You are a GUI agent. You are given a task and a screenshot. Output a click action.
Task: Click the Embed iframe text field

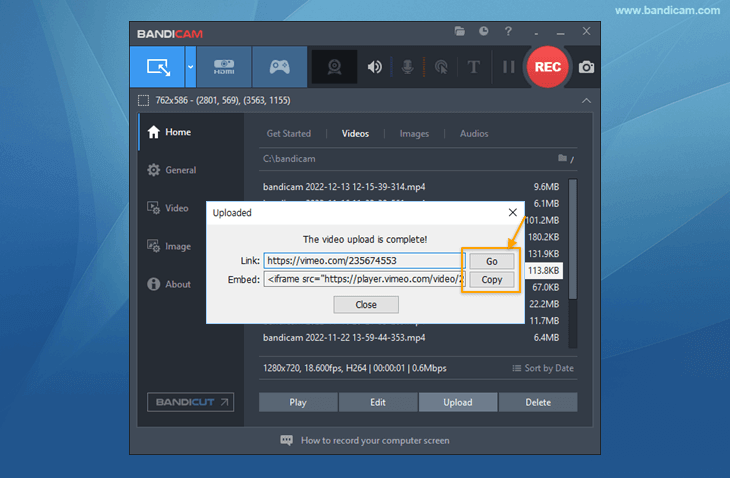[x=364, y=279]
